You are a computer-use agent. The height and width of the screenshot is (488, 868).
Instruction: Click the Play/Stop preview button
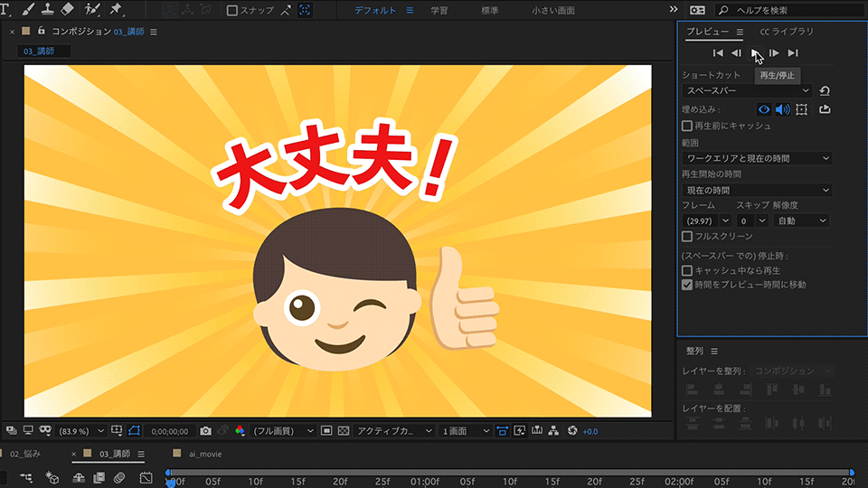click(x=755, y=53)
